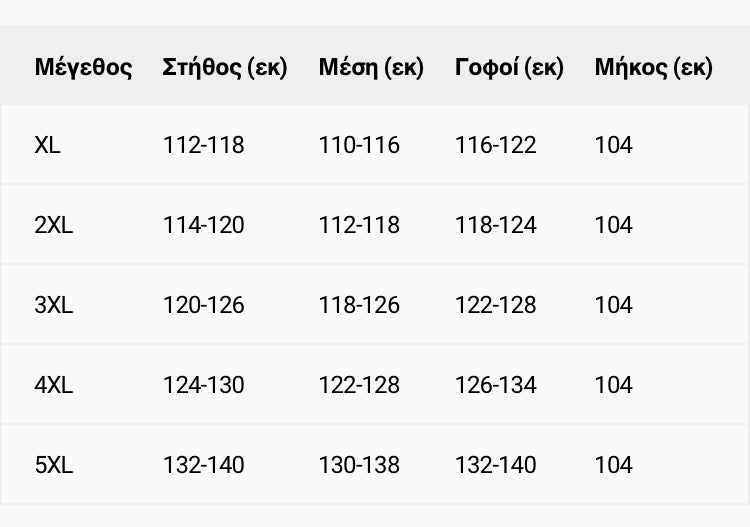This screenshot has height=527, width=750.
Task: Click the Στήθος (εκ) column header
Action: [x=224, y=67]
